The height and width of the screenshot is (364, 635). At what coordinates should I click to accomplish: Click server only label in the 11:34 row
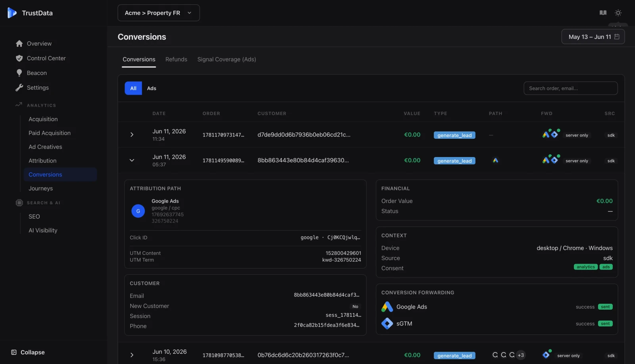pos(577,135)
